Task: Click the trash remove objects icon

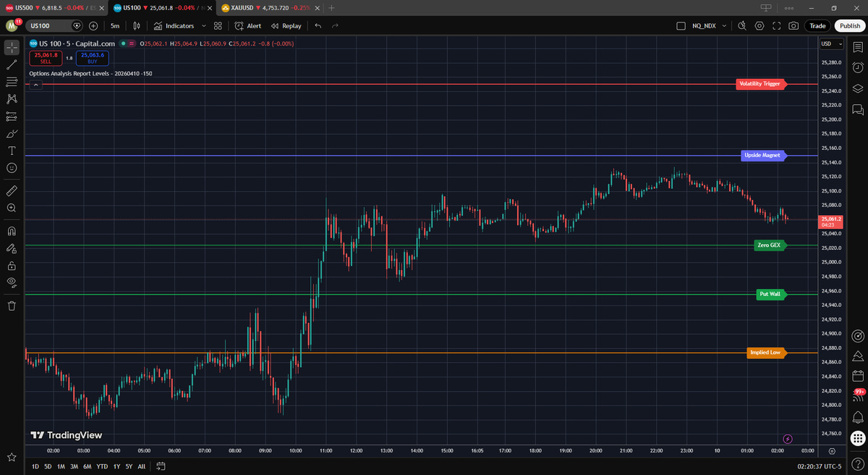Action: [x=12, y=306]
